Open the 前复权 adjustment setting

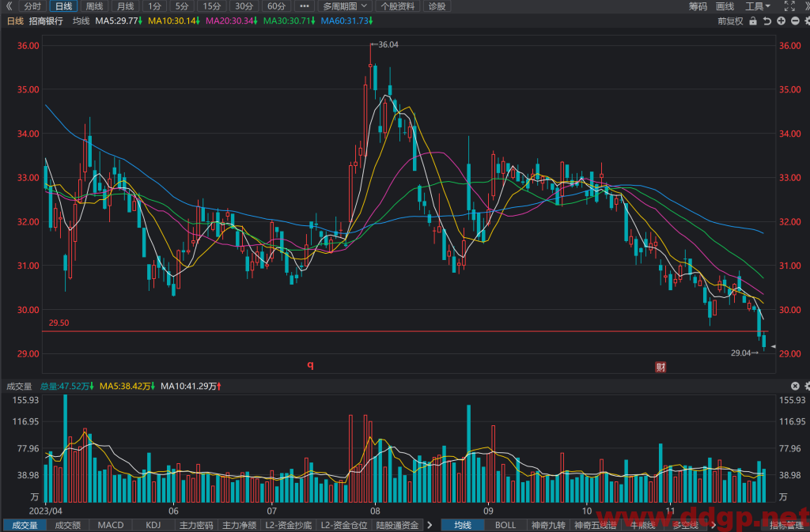click(x=730, y=21)
